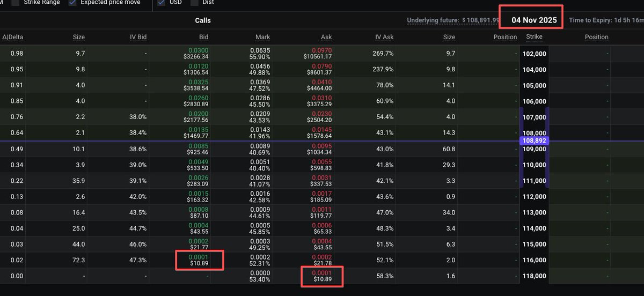Select the 04 Nov 2025 expiry date
Image resolution: width=644 pixels, height=296 pixels.
coord(534,20)
